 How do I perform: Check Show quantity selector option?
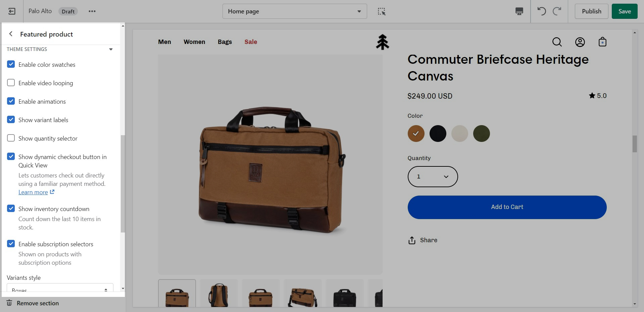pyautogui.click(x=11, y=138)
